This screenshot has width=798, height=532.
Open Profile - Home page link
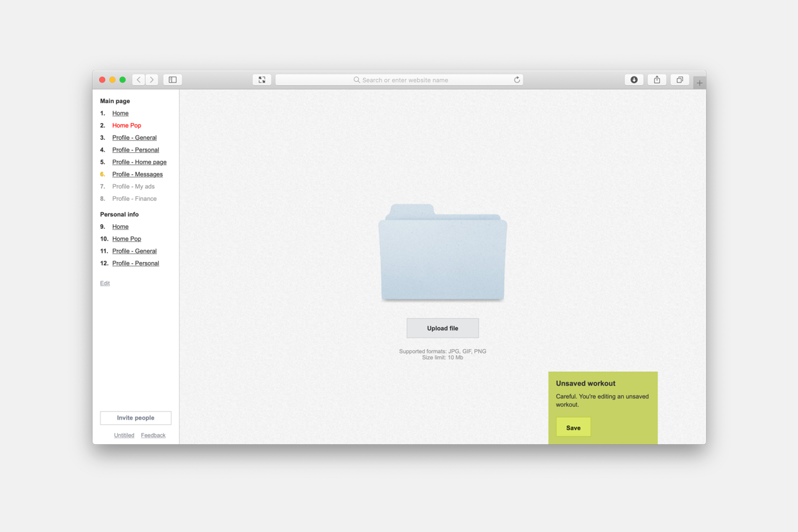[x=139, y=162]
